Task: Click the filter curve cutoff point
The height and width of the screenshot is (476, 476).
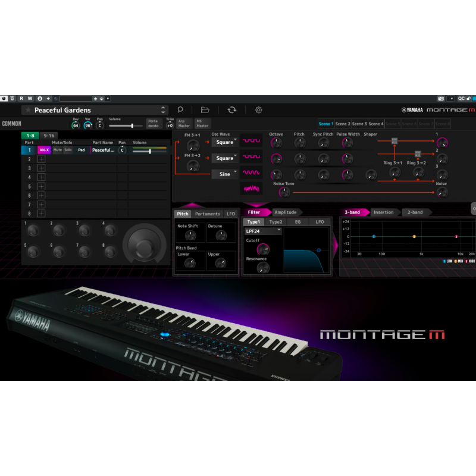Action: (x=319, y=250)
